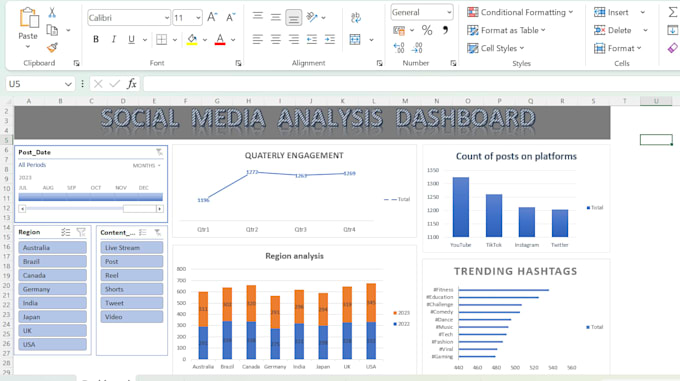This screenshot has height=381, width=680.
Task: Open Font dialog launcher
Action: [x=238, y=63]
